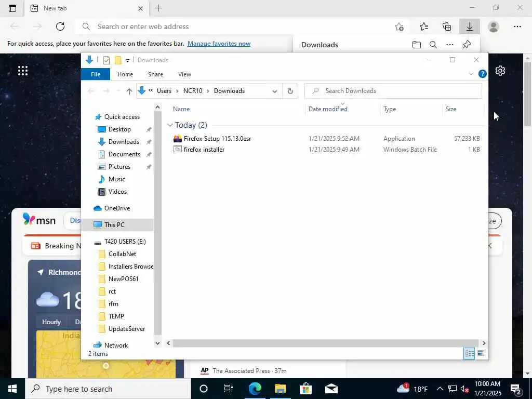Select Quick access in navigation pane
The height and width of the screenshot is (399, 532).
pos(122,117)
